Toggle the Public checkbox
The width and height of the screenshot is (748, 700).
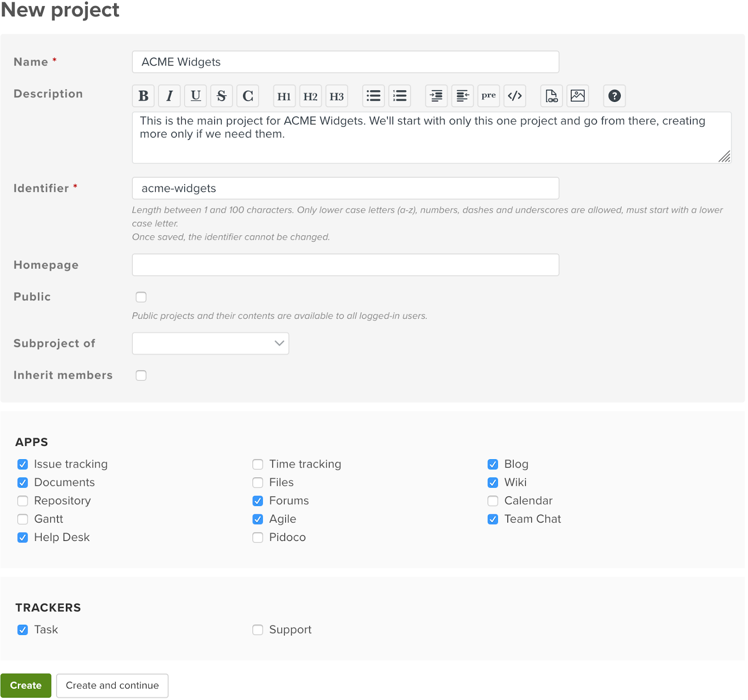point(141,297)
